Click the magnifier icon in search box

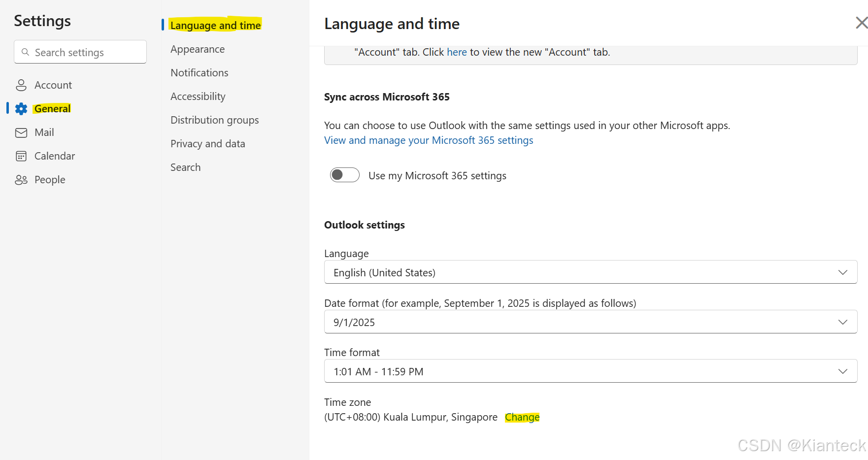25,52
